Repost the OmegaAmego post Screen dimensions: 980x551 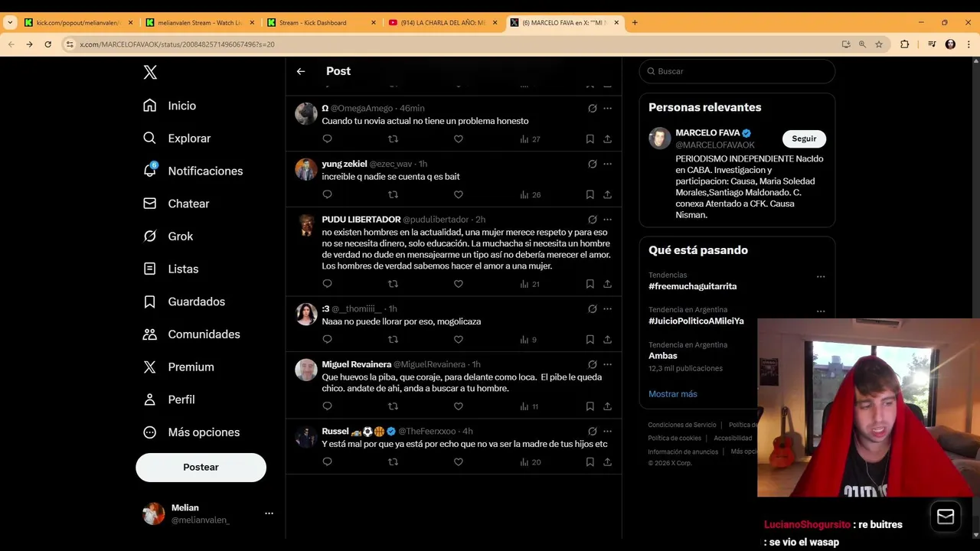point(393,139)
